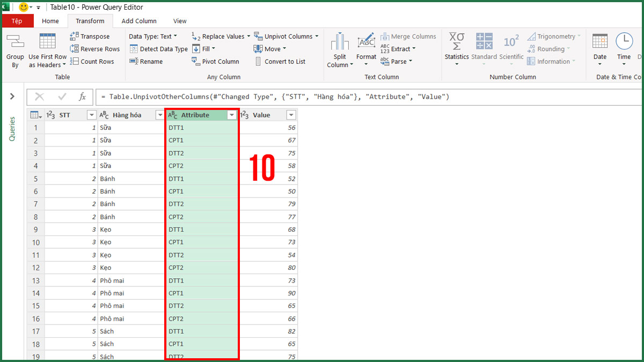Confirm the formula with the checkmark

[x=61, y=97]
